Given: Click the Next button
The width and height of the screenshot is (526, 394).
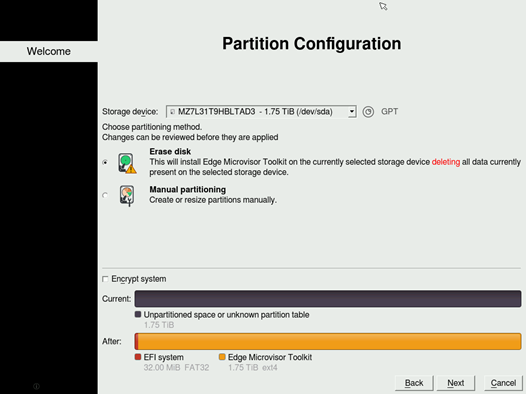Looking at the screenshot, I should click(456, 383).
